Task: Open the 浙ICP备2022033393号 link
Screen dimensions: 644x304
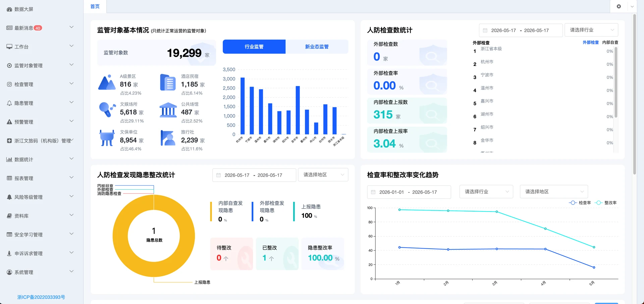Action: (x=41, y=297)
